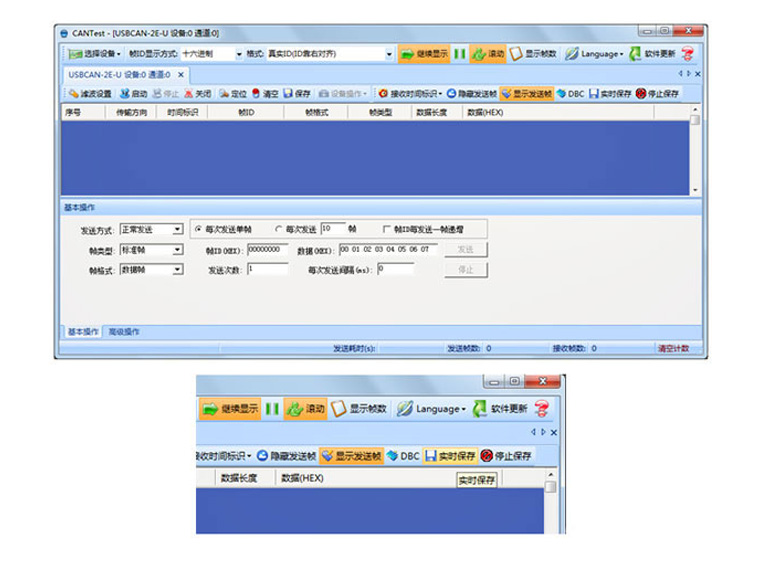
Task: Open the 帧类型 dropdown showing 标准帧
Action: tap(177, 249)
